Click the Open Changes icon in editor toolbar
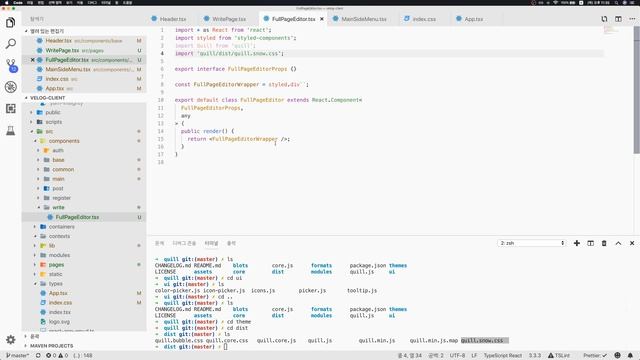Viewport: 640px width, 360px height. tap(604, 19)
